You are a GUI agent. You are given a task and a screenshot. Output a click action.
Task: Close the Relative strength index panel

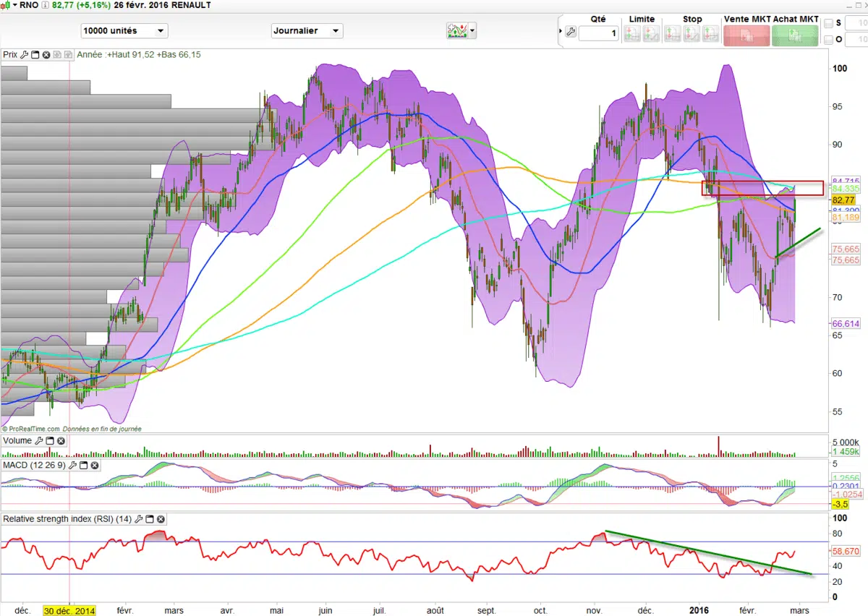pos(161,519)
